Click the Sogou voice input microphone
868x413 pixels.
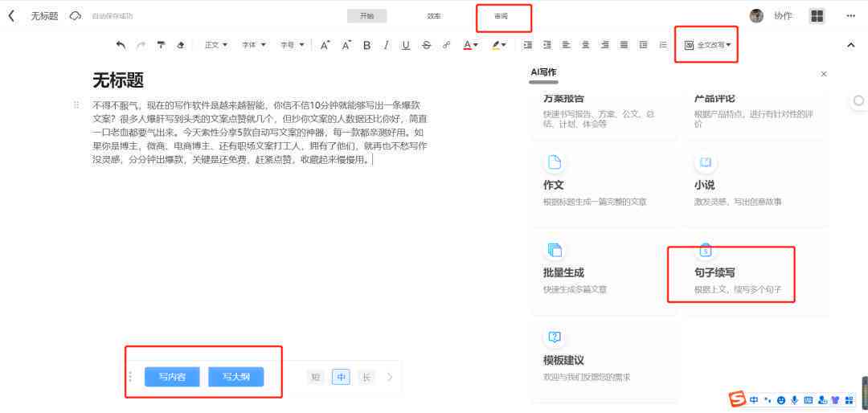point(795,399)
